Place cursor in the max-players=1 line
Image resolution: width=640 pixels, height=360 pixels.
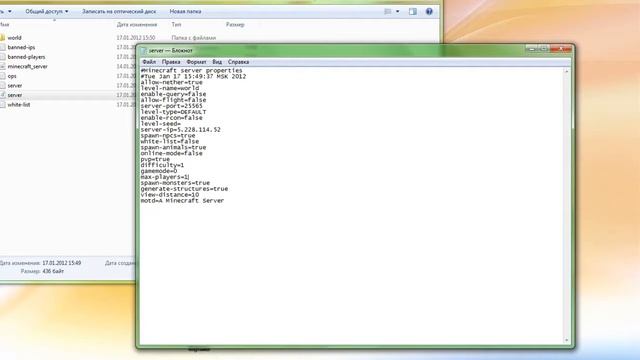coord(165,177)
